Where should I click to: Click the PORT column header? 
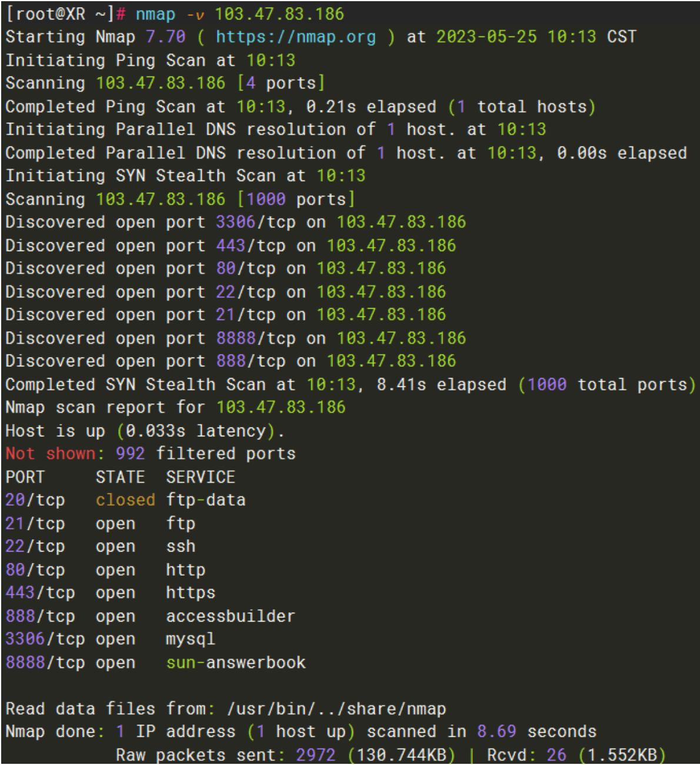(25, 477)
